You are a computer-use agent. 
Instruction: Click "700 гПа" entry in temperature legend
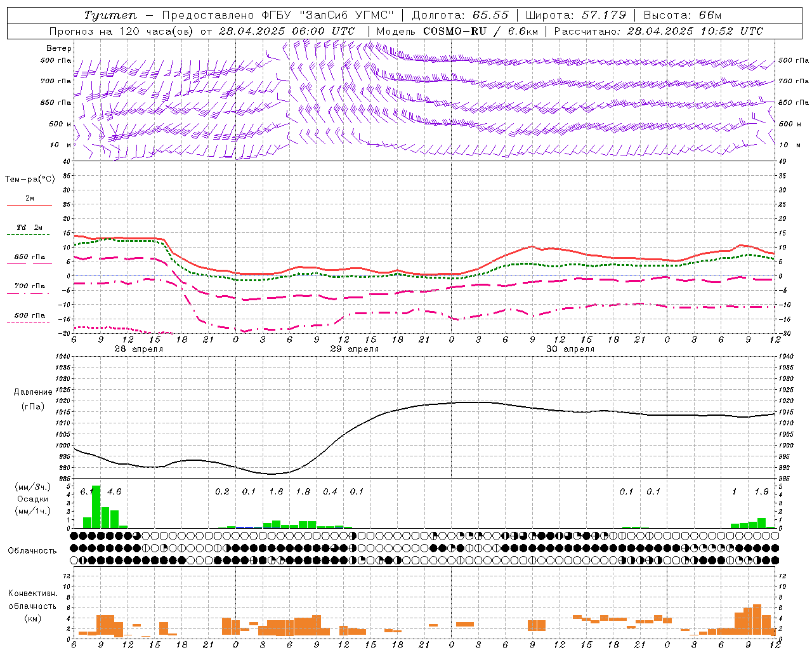pos(30,286)
